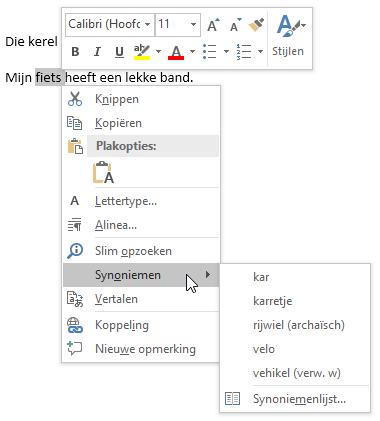Toggle Bold formatting in mini toolbar
This screenshot has width=380, height=421.
75,52
